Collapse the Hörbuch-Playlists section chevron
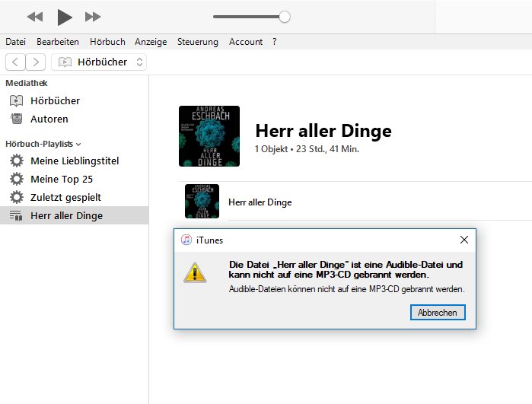This screenshot has height=404, width=532. pos(78,144)
